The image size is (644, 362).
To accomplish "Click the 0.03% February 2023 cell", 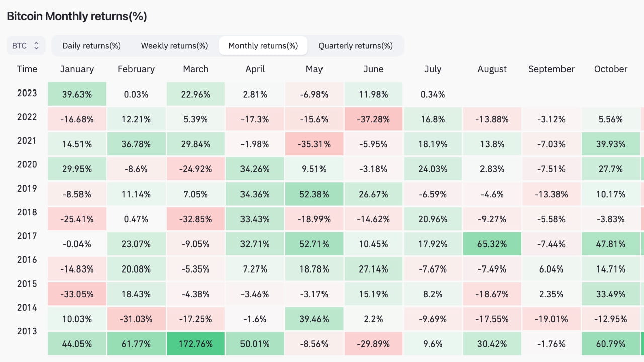I will point(136,94).
